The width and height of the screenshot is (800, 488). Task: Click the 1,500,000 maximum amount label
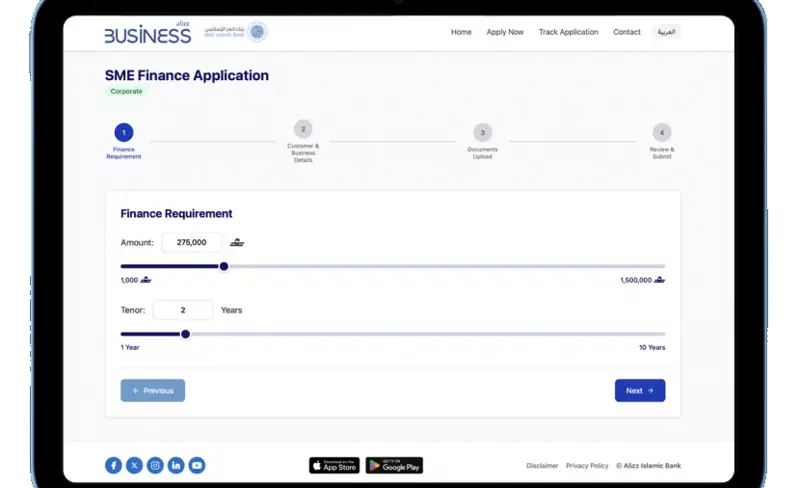[x=642, y=280]
